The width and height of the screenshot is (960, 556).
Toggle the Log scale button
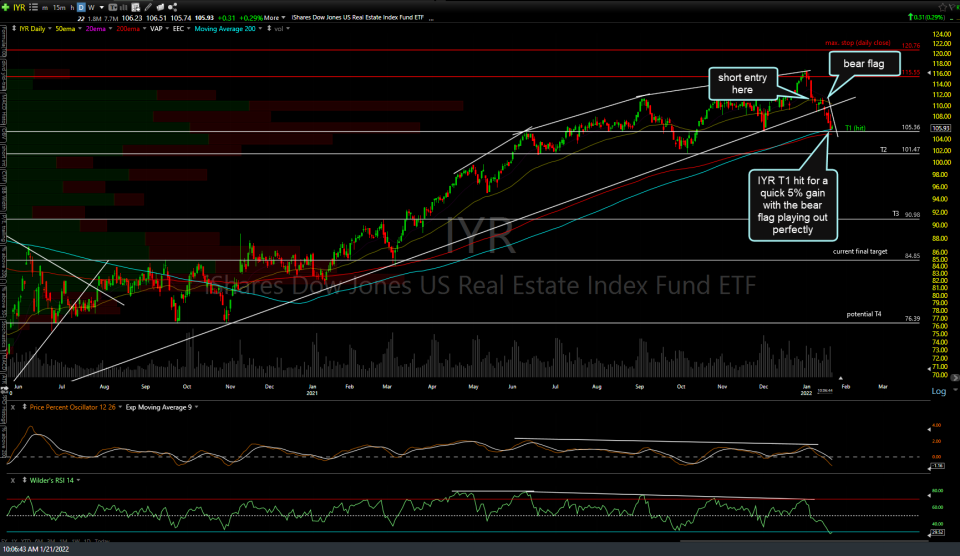tap(939, 391)
